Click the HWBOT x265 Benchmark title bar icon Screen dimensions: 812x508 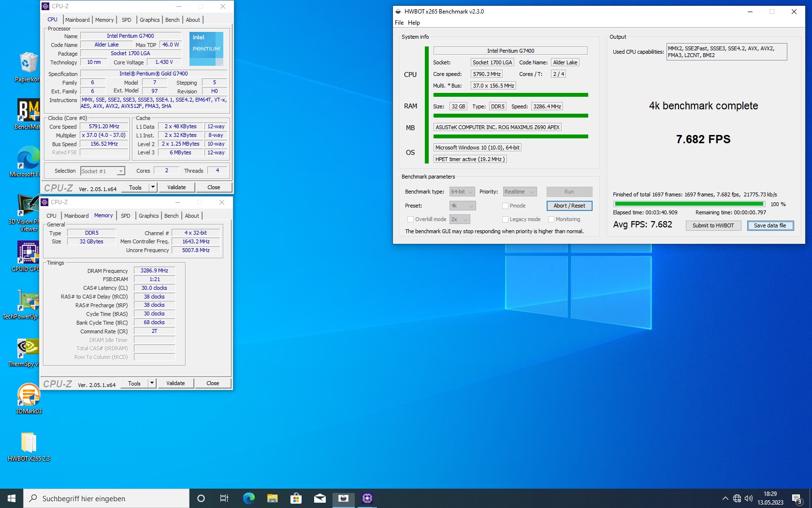click(398, 12)
